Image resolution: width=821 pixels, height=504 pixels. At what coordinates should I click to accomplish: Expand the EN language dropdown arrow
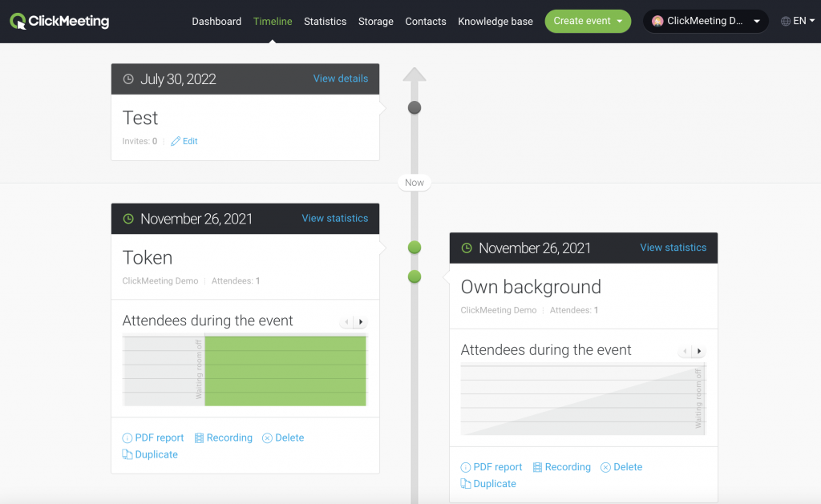click(x=812, y=21)
